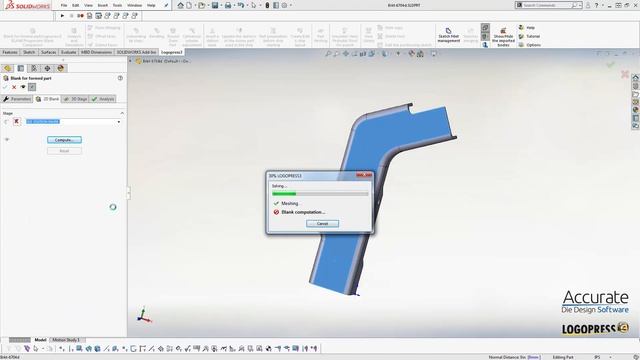Screen dimensions: 640x360
Task: Click the DisplayManager color sphere tab icon
Action: [x=60, y=68]
